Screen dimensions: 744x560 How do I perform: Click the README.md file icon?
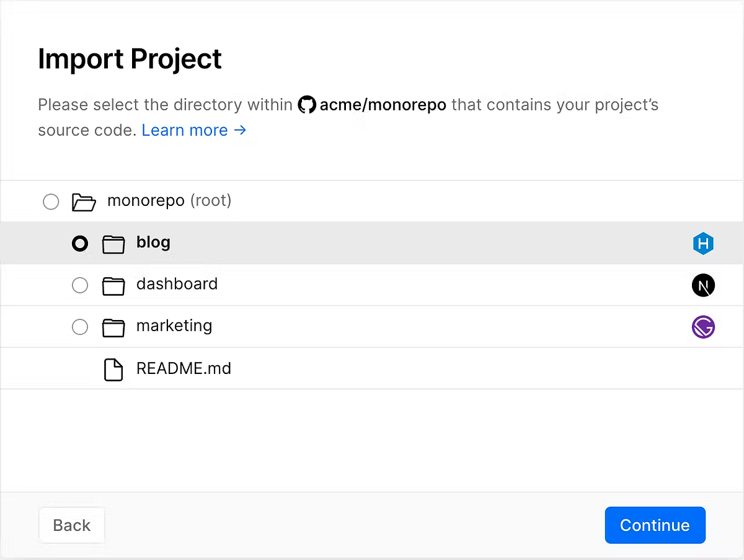click(113, 368)
